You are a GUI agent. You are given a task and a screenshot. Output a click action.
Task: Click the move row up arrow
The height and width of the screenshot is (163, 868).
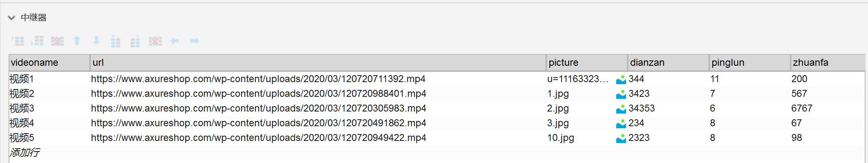point(77,41)
